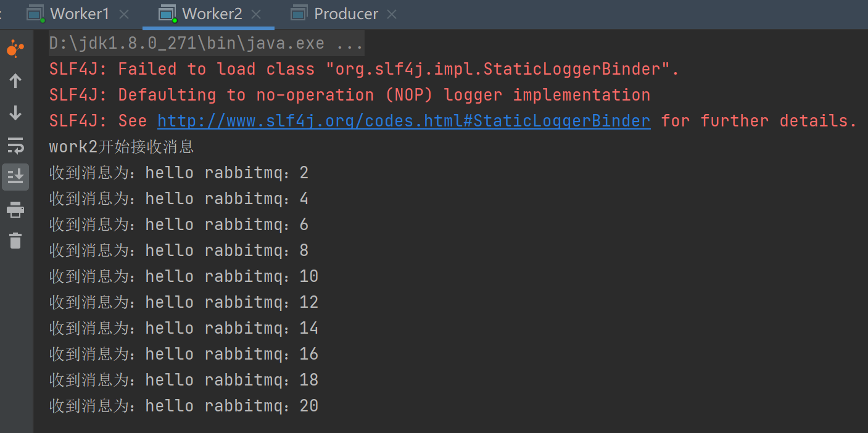868x433 pixels.
Task: Switch to the Worker1 tab
Action: pyautogui.click(x=80, y=14)
